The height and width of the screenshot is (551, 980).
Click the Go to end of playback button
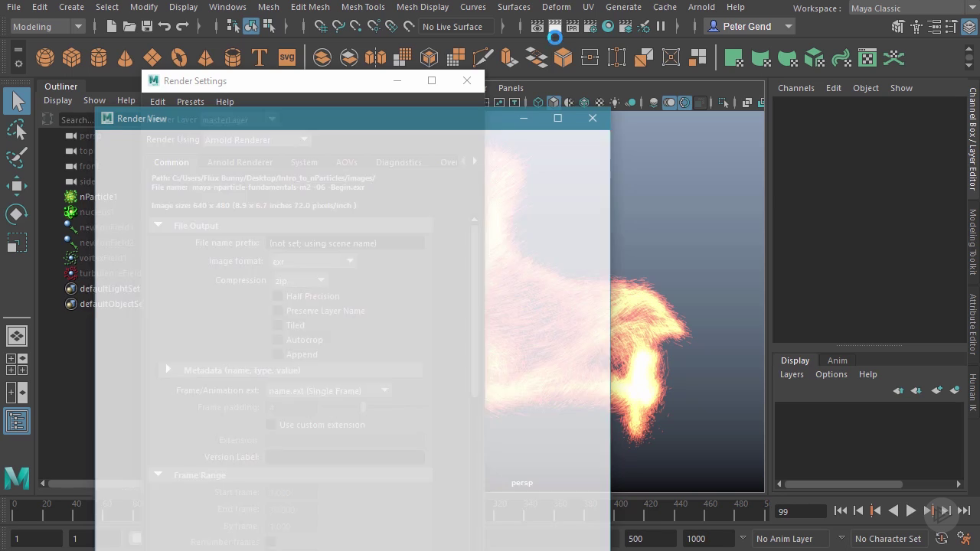964,511
